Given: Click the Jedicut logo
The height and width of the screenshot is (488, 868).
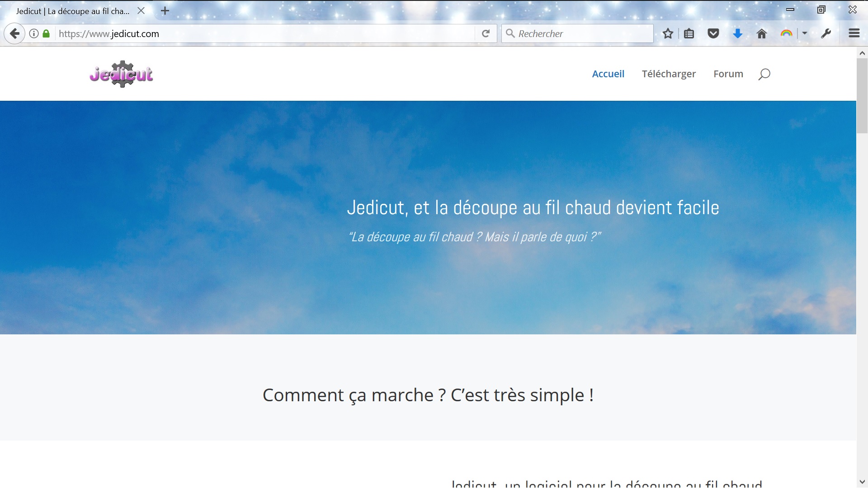Looking at the screenshot, I should pos(121,74).
